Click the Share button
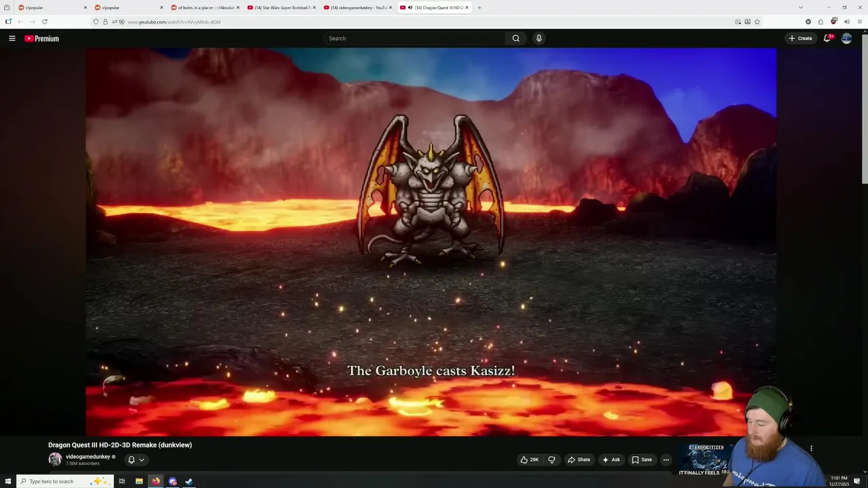 pos(578,460)
